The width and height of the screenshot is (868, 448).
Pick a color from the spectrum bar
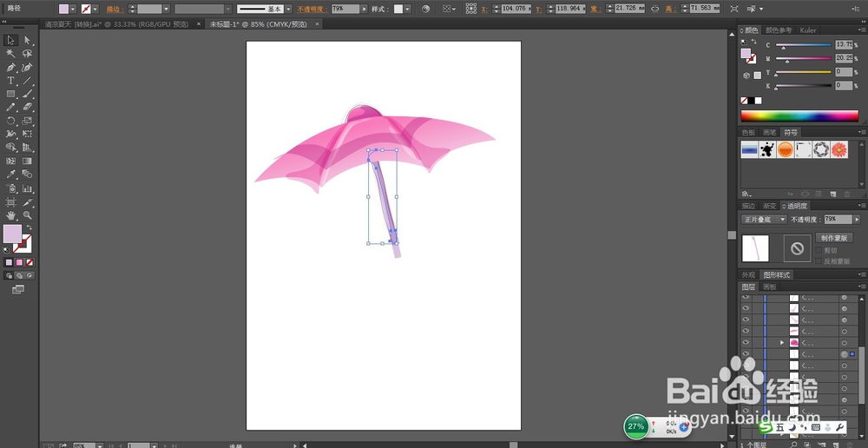[799, 115]
